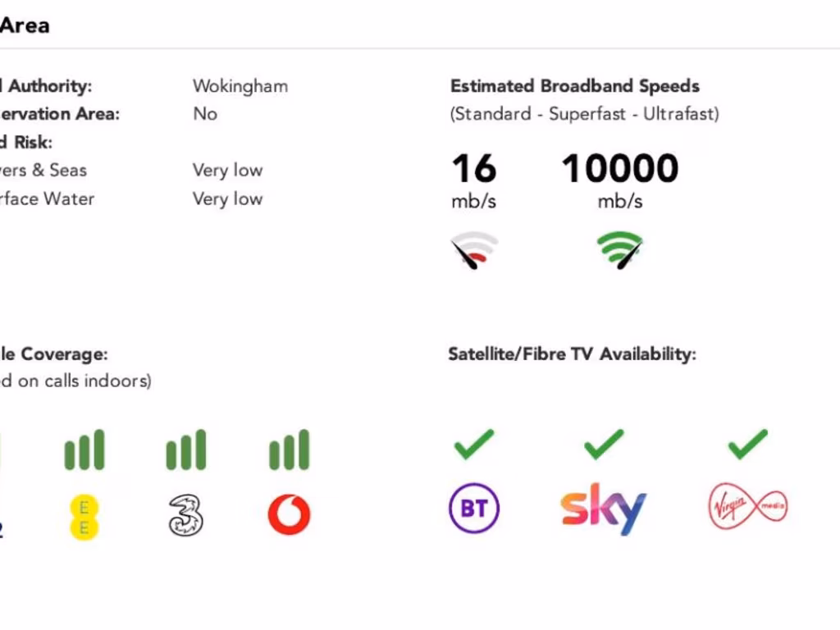Click the Surface Water "Very low" value
Viewport: 840px width, 630px height.
[227, 199]
